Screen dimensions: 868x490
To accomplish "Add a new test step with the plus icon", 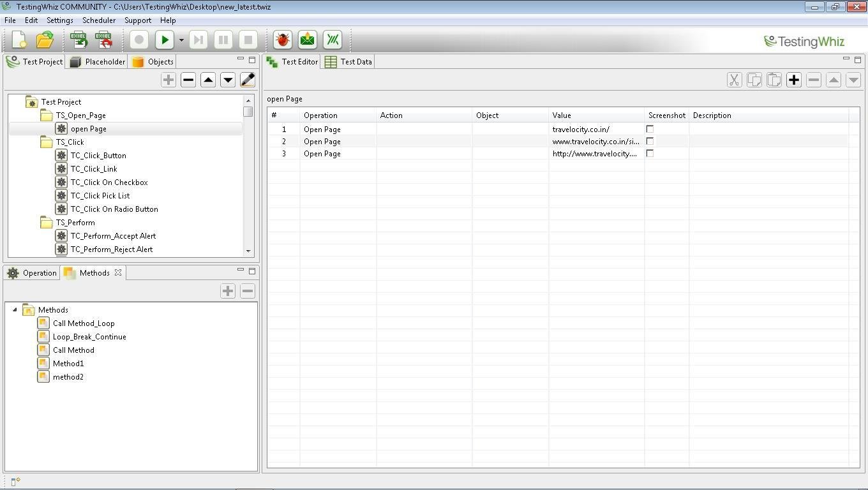I will tap(793, 79).
